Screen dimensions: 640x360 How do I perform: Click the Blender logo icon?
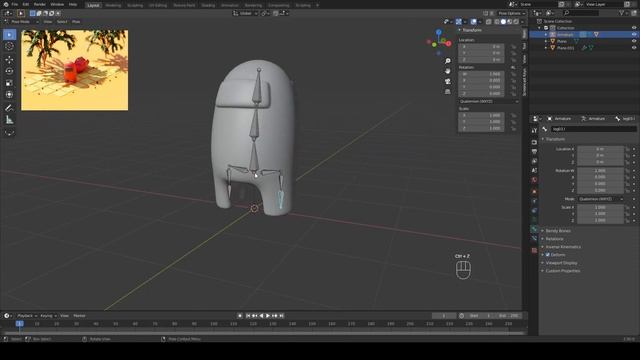coord(6,4)
